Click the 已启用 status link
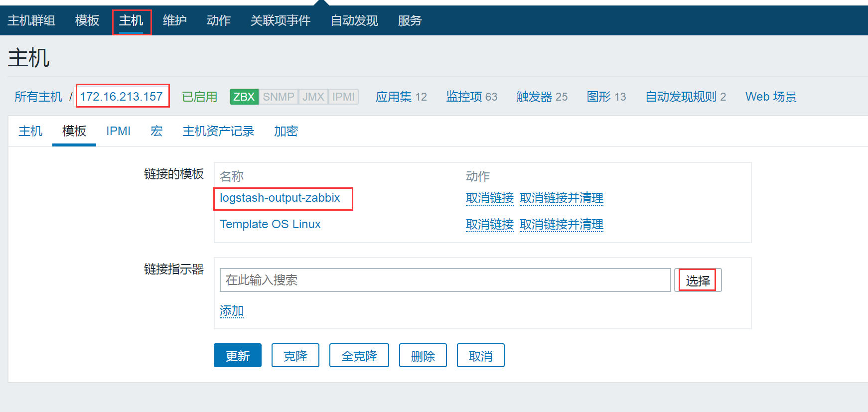The height and width of the screenshot is (412, 868). [200, 97]
